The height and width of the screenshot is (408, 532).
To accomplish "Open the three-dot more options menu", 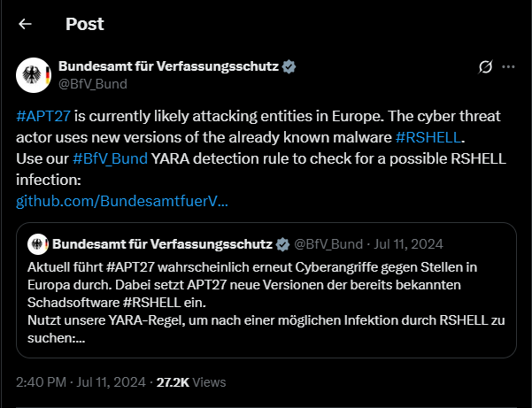I will [508, 66].
